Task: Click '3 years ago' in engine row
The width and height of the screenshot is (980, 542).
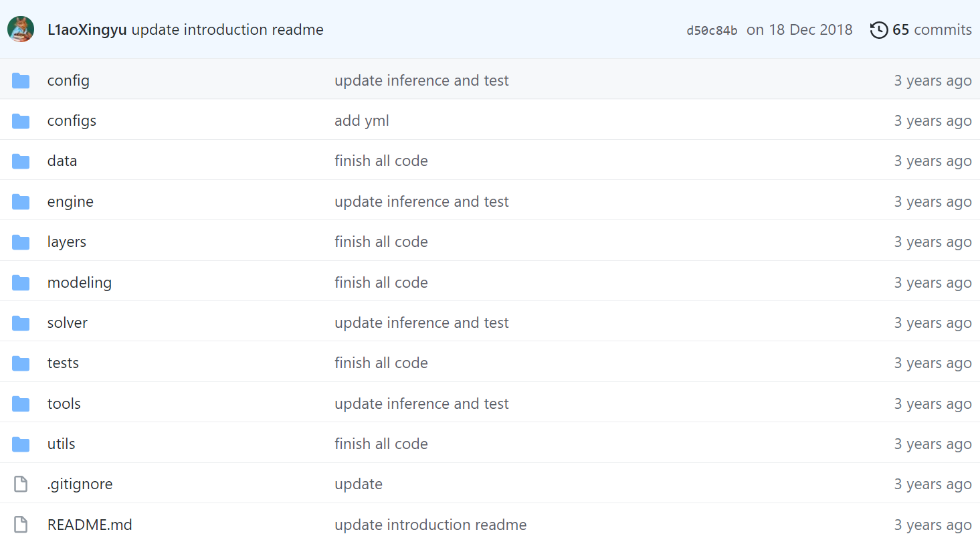Action: click(933, 201)
